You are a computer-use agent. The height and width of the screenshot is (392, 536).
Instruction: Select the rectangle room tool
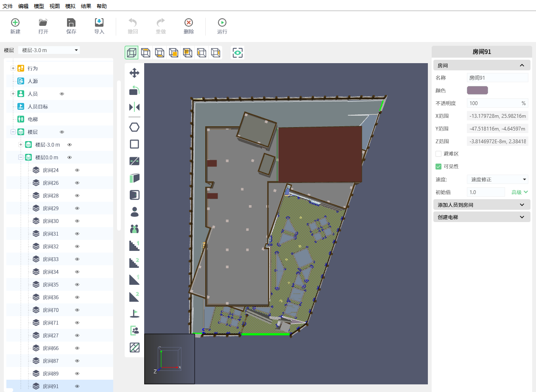(134, 144)
